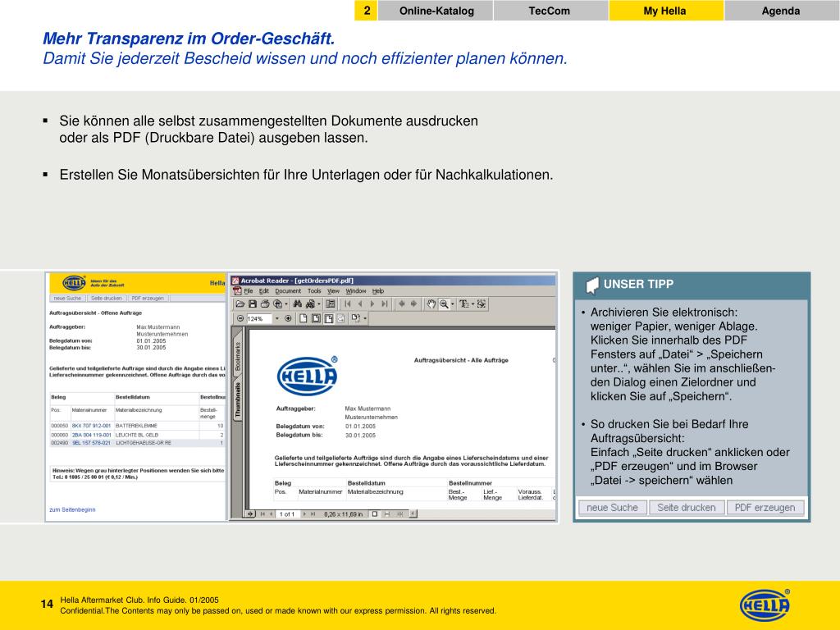Select the Text select tool
The width and height of the screenshot is (840, 630).
click(464, 304)
